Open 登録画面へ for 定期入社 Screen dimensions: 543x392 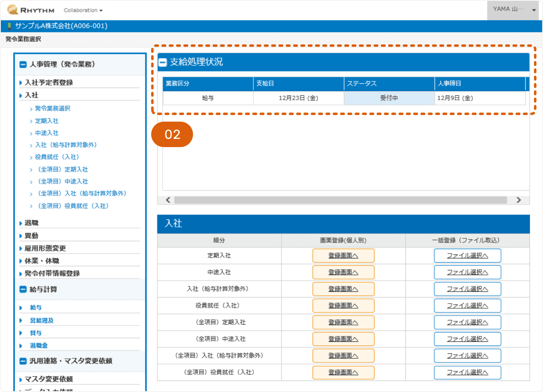(x=343, y=256)
